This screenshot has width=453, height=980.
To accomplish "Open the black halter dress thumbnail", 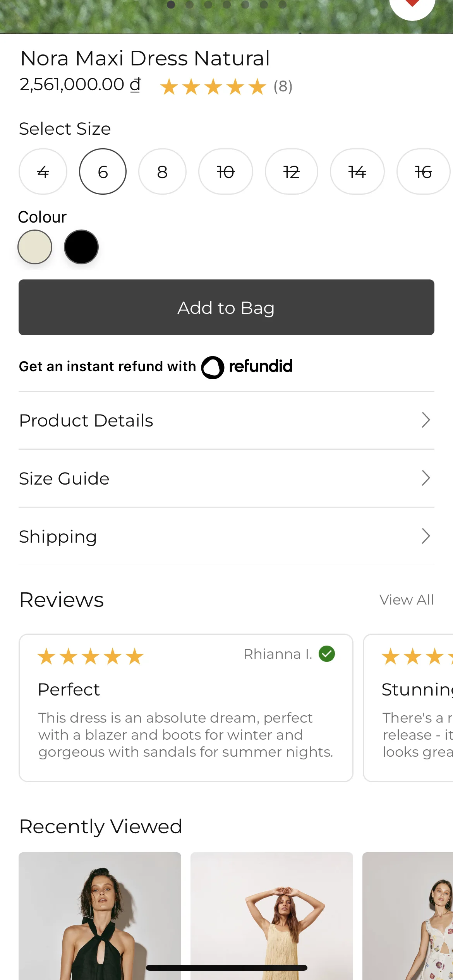I will pos(100,916).
